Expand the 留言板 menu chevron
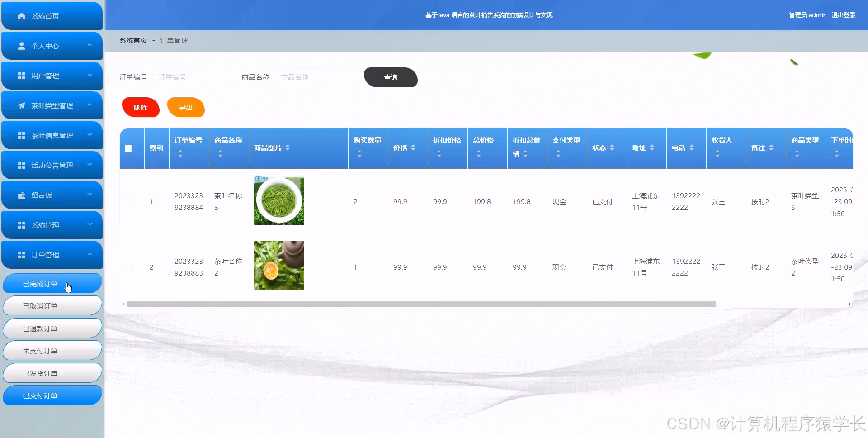The height and width of the screenshot is (438, 868). 90,195
